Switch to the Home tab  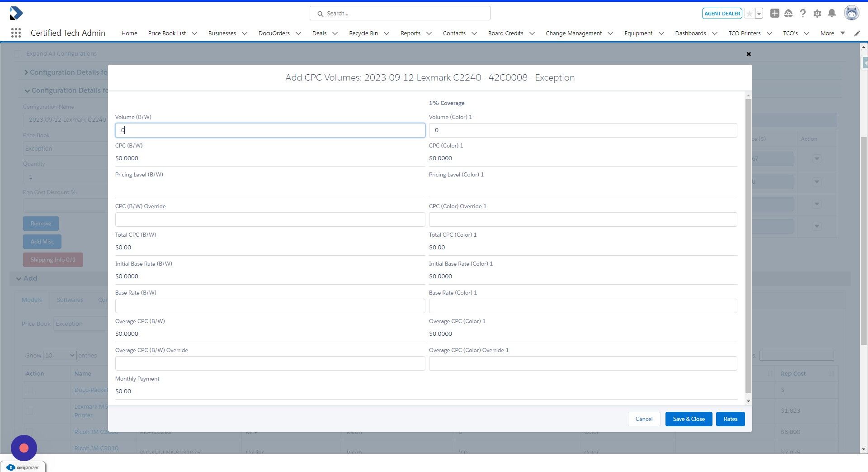tap(129, 33)
